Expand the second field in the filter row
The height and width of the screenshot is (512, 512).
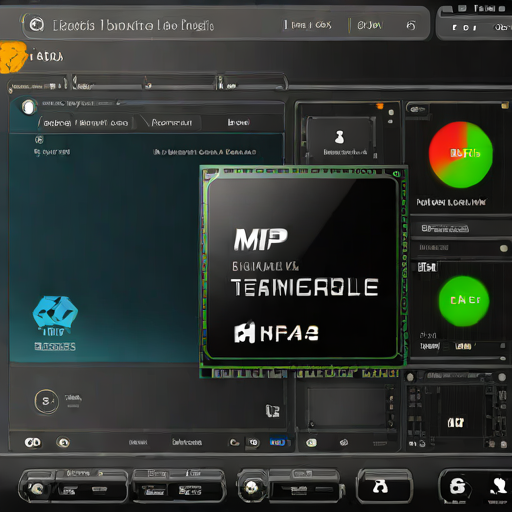144,83
